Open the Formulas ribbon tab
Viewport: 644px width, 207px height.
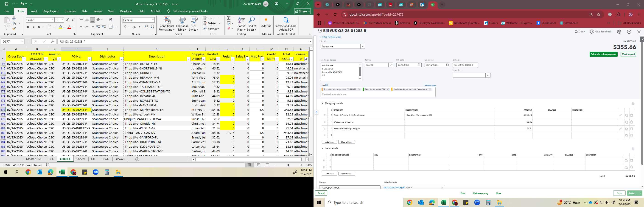click(70, 11)
